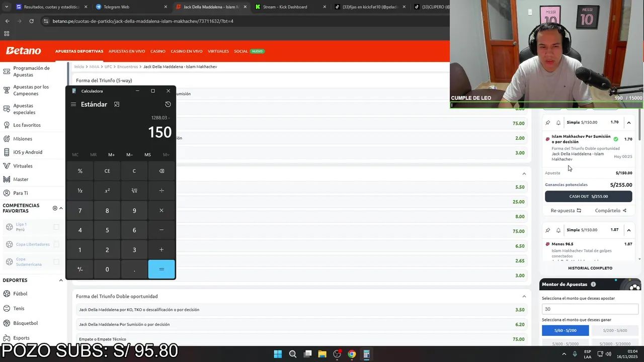Image resolution: width=644 pixels, height=362 pixels.
Task: Open File Explorer from the taskbar
Action: (x=322, y=354)
